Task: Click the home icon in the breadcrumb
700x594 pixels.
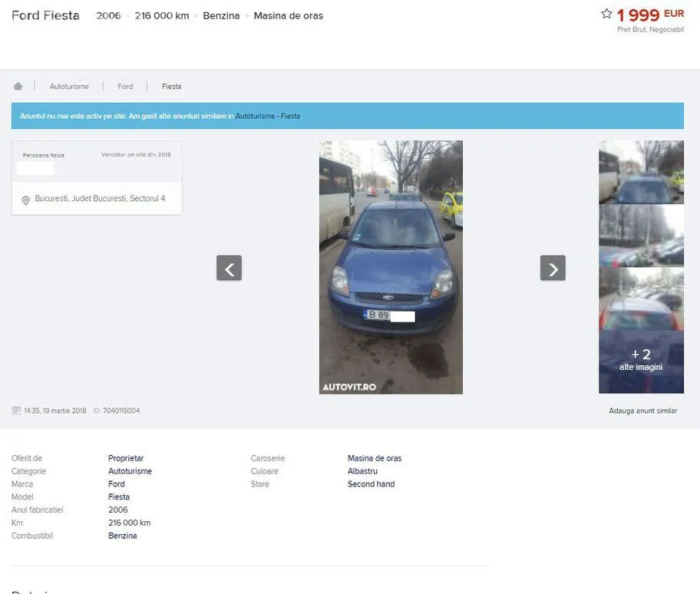Action: 18,86
